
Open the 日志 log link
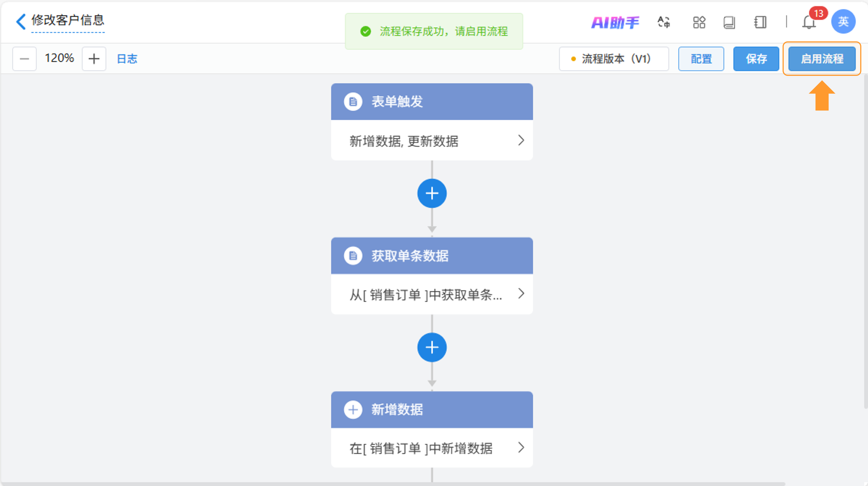(127, 59)
